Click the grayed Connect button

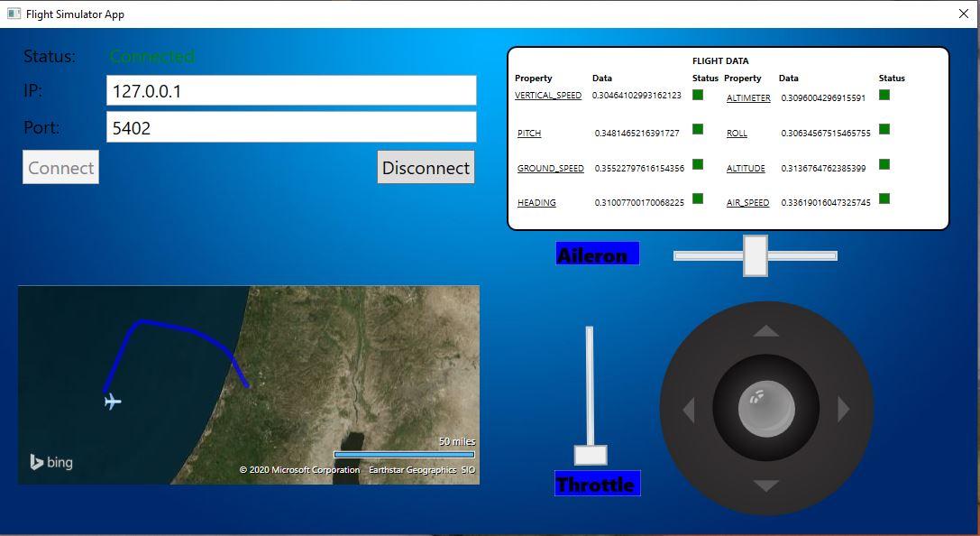coord(60,167)
